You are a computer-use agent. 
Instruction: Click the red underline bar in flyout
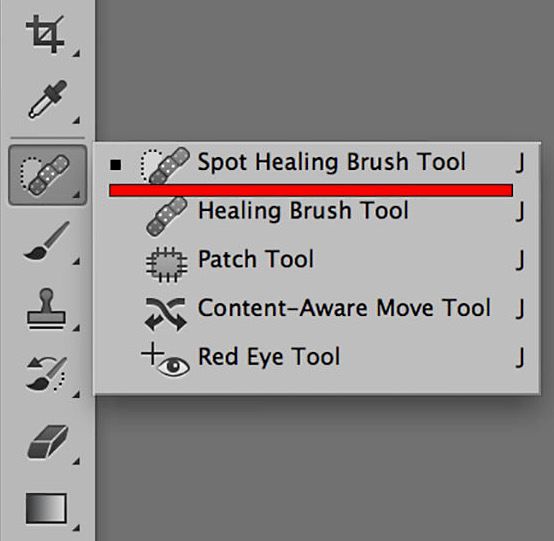311,190
